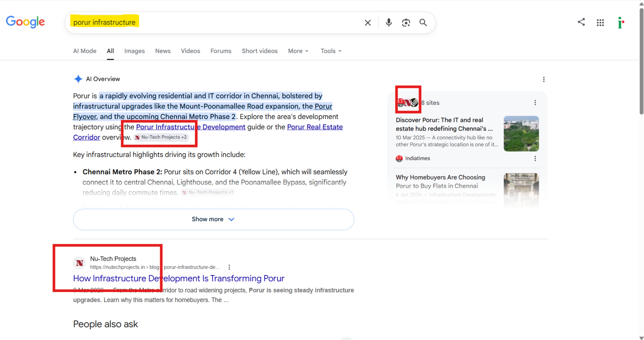Click Indiatimes source name
This screenshot has width=644, height=340.
click(x=417, y=158)
